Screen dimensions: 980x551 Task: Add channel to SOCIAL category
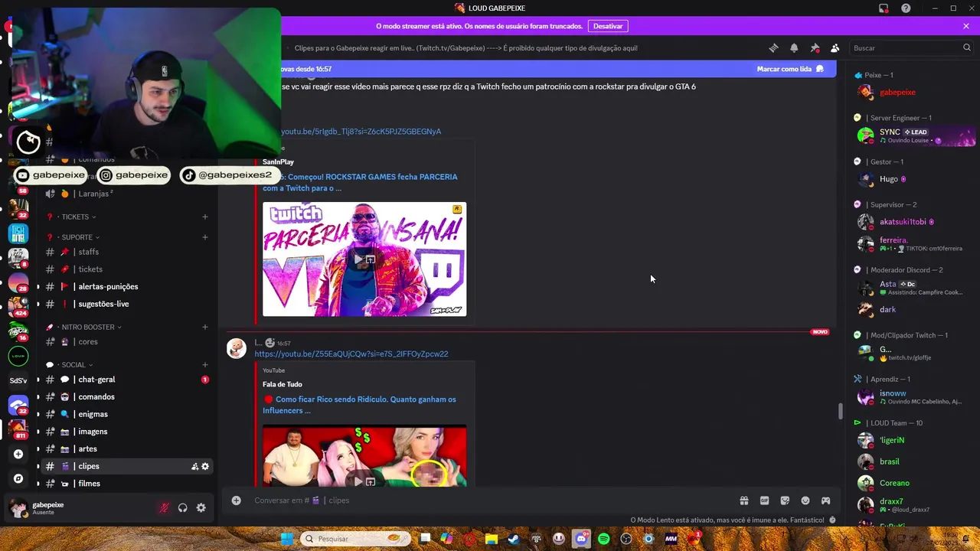tap(204, 364)
